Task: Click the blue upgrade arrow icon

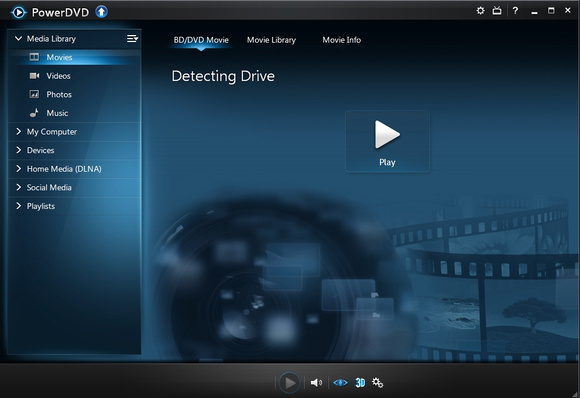Action: pos(101,12)
